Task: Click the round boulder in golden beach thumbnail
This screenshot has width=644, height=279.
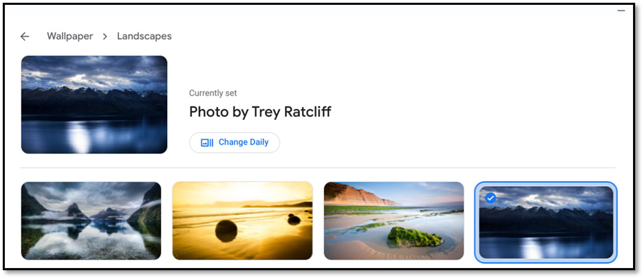Action: click(226, 231)
